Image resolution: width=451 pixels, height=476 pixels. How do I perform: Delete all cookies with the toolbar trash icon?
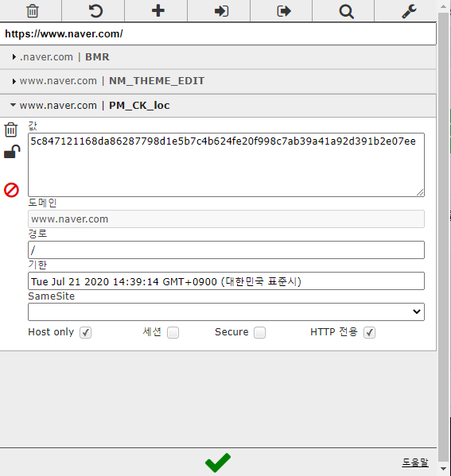click(x=32, y=11)
